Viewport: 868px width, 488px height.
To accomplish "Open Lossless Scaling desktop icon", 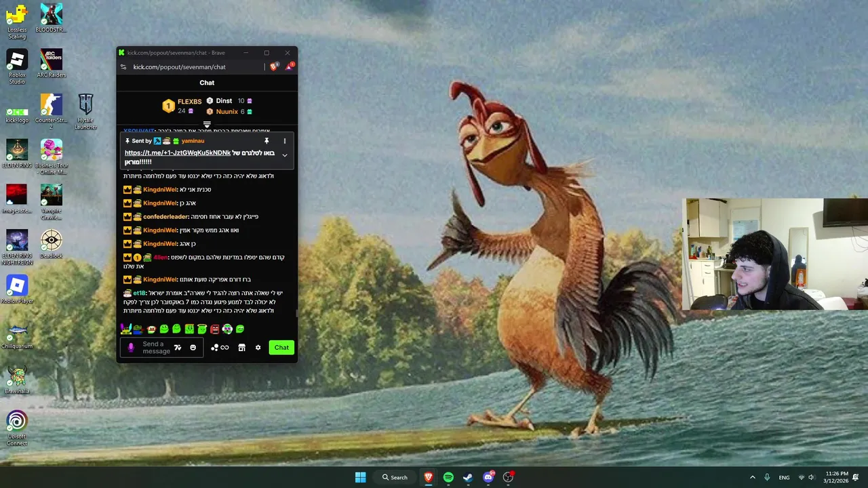I will point(17,20).
